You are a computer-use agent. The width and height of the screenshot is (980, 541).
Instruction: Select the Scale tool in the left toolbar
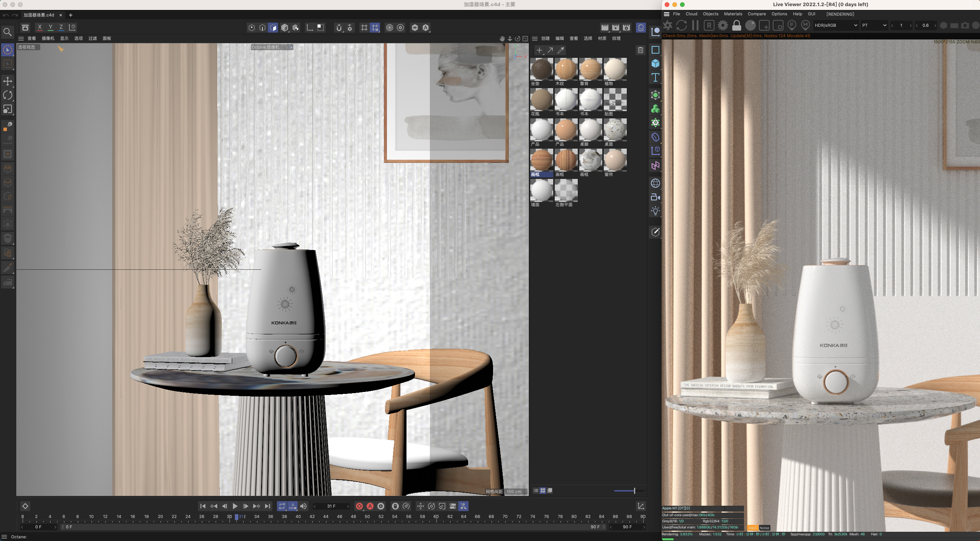coord(8,109)
